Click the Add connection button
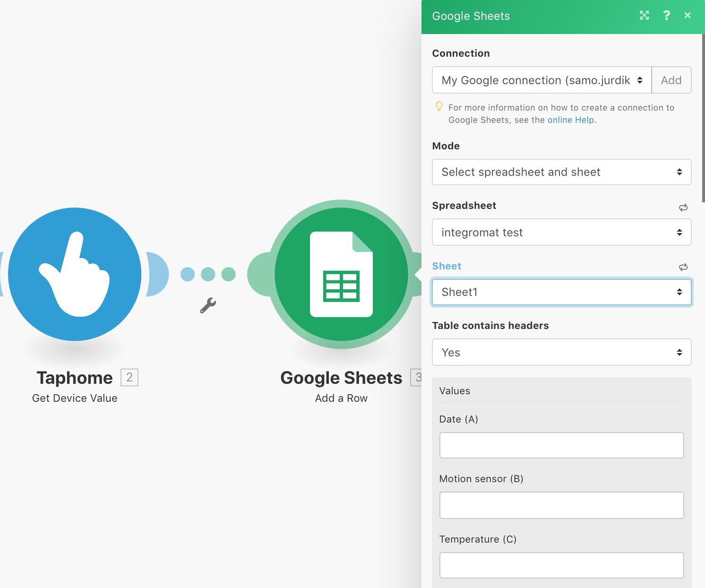The image size is (705, 588). click(671, 80)
